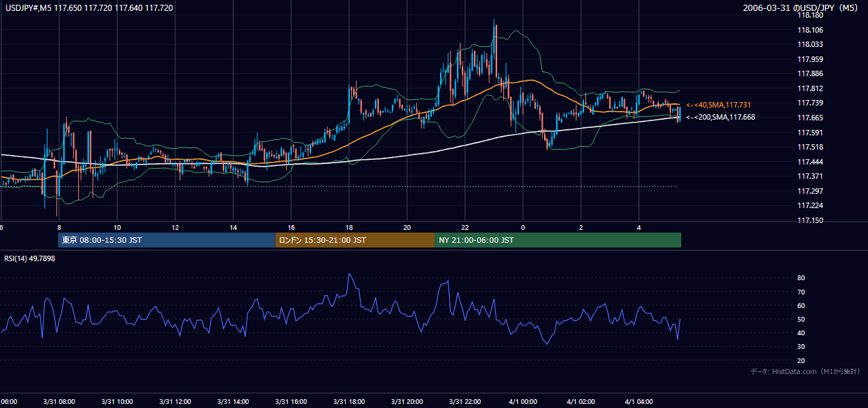Click hour label 2 under price chart

click(x=581, y=227)
